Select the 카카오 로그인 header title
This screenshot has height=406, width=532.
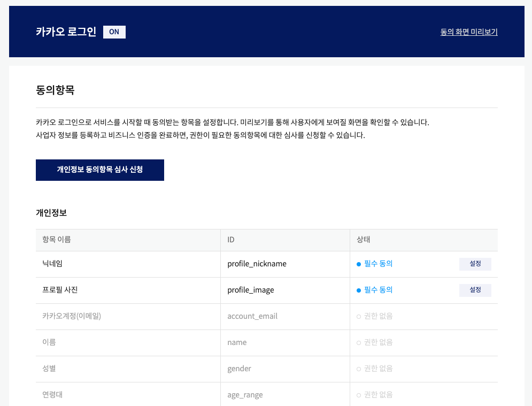(66, 32)
